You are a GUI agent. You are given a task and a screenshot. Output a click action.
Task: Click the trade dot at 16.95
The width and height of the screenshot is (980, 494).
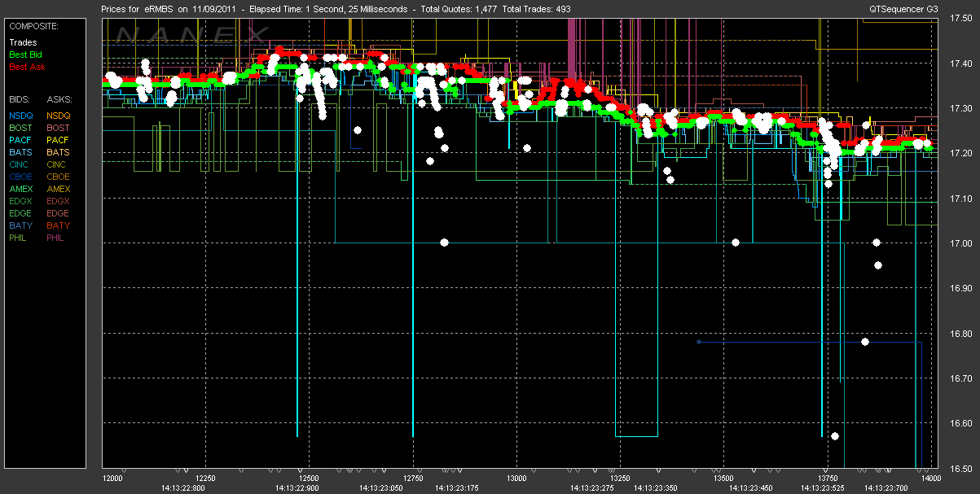[x=878, y=265]
